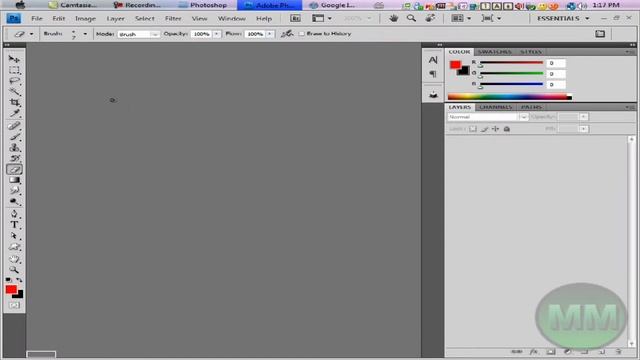Open the Filter menu
Viewport: 640px width, 360px height.
[x=173, y=18]
